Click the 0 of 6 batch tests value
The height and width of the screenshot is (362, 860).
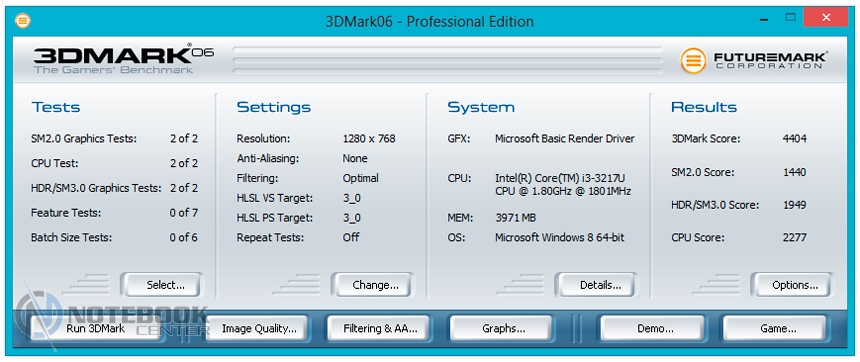[184, 237]
